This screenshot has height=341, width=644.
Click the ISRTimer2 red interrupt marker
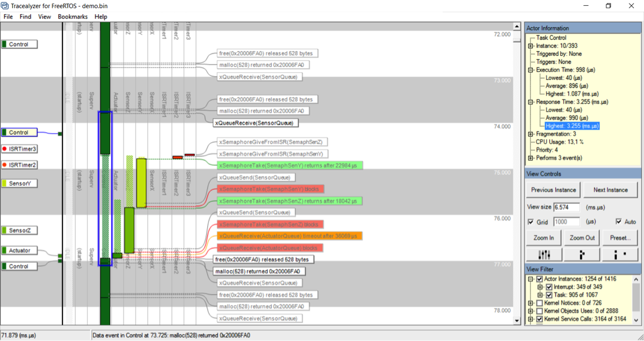[177, 157]
